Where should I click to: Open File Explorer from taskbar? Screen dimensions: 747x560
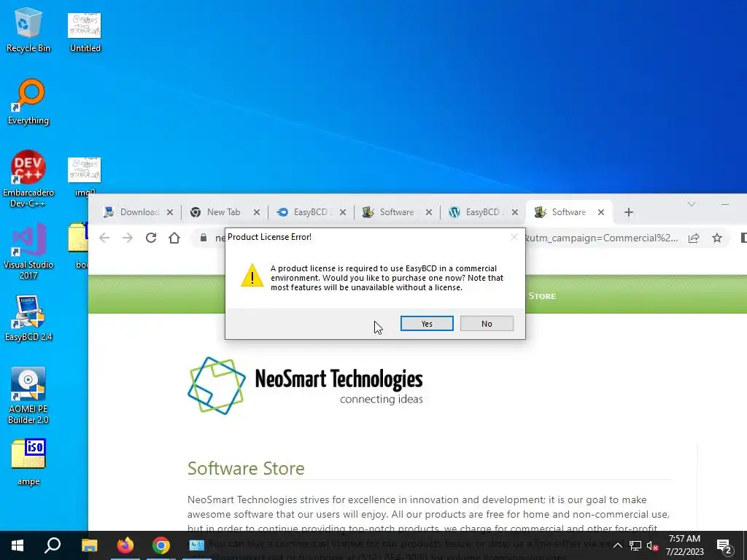[x=89, y=545]
